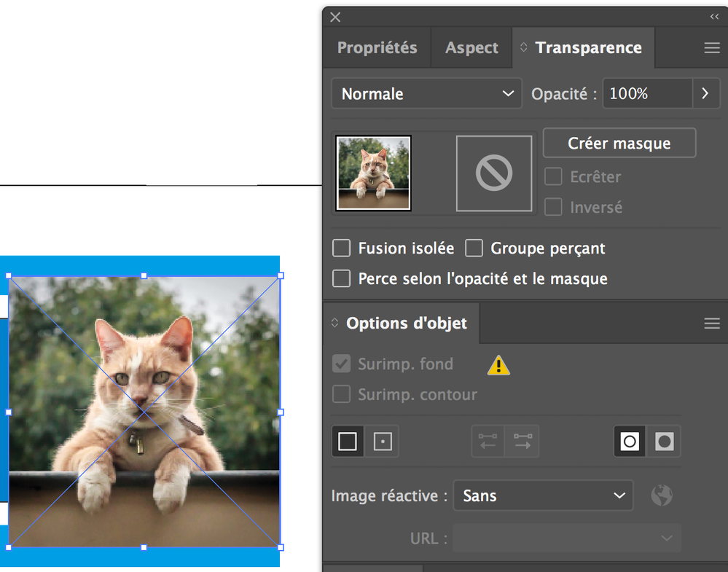728x572 pixels.
Task: Open the Normale blend mode dropdown
Action: (x=426, y=93)
